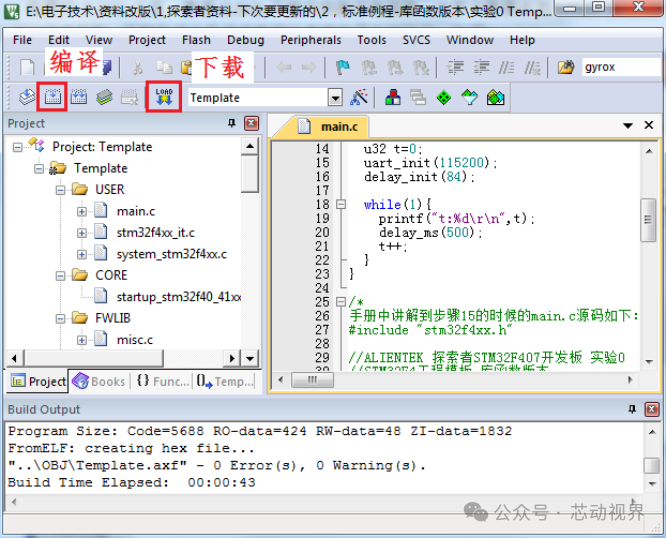The width and height of the screenshot is (666, 539).
Task: Click the green Manage Run-Time Environment diamond icon
Action: pos(444,97)
